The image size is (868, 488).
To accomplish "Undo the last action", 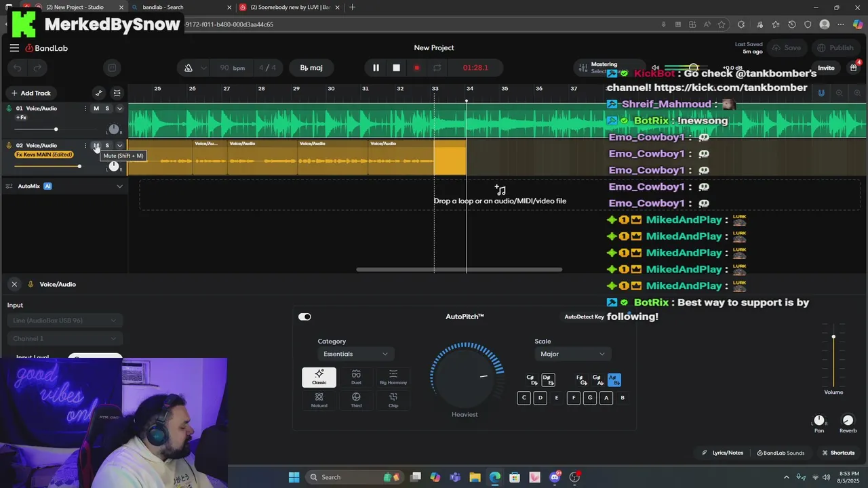I will point(18,68).
